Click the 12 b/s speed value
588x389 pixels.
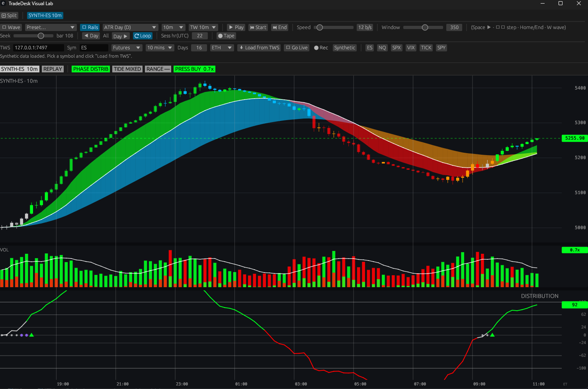pos(365,27)
